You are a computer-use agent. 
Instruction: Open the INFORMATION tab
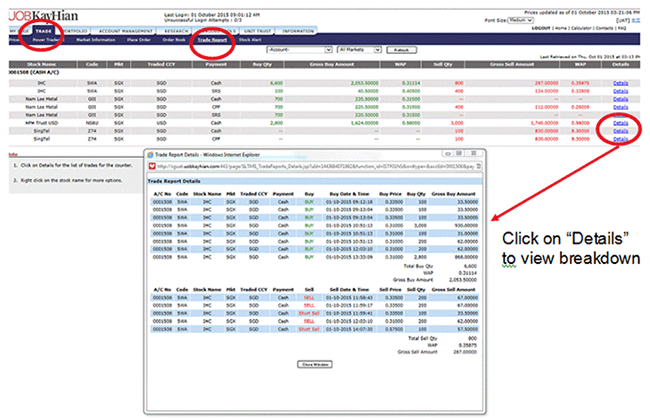click(x=298, y=31)
